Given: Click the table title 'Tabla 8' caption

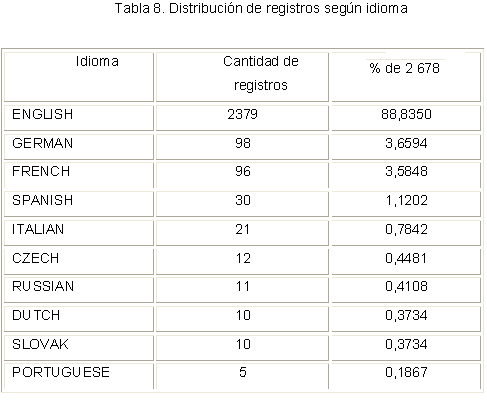Looking at the screenshot, I should (x=261, y=9).
